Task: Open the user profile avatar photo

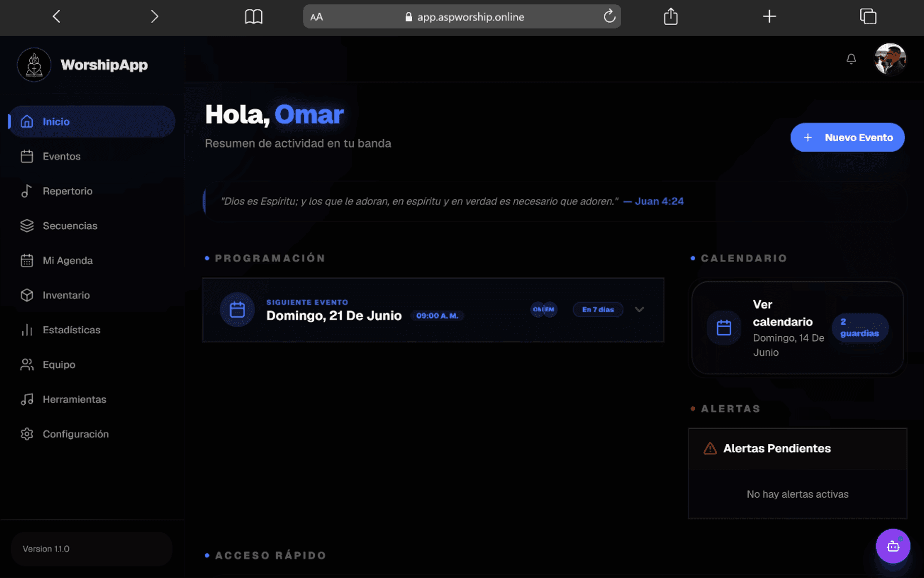Action: (890, 59)
